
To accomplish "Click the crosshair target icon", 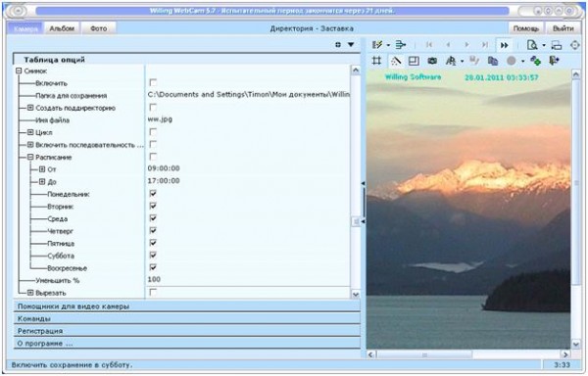I will [574, 45].
